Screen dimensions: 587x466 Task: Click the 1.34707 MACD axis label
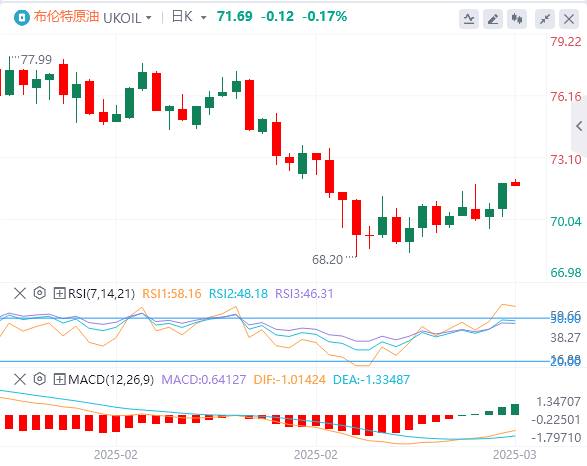(x=559, y=402)
